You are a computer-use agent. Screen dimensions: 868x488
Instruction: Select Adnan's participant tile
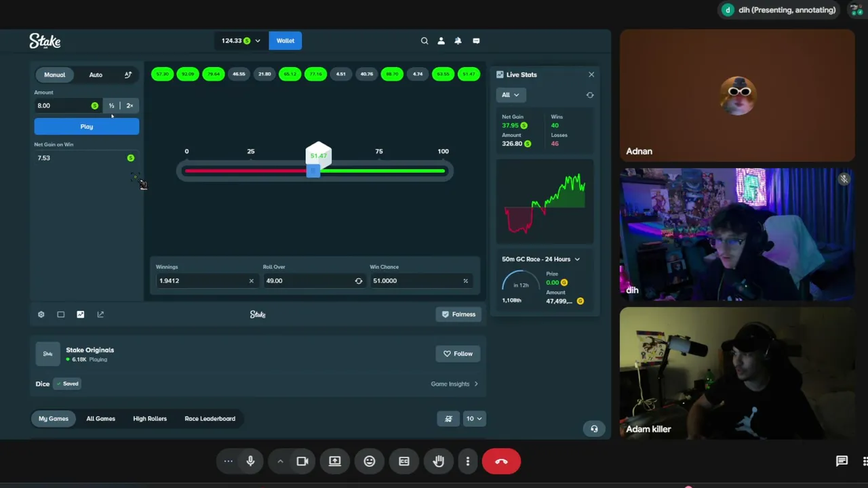(737, 96)
